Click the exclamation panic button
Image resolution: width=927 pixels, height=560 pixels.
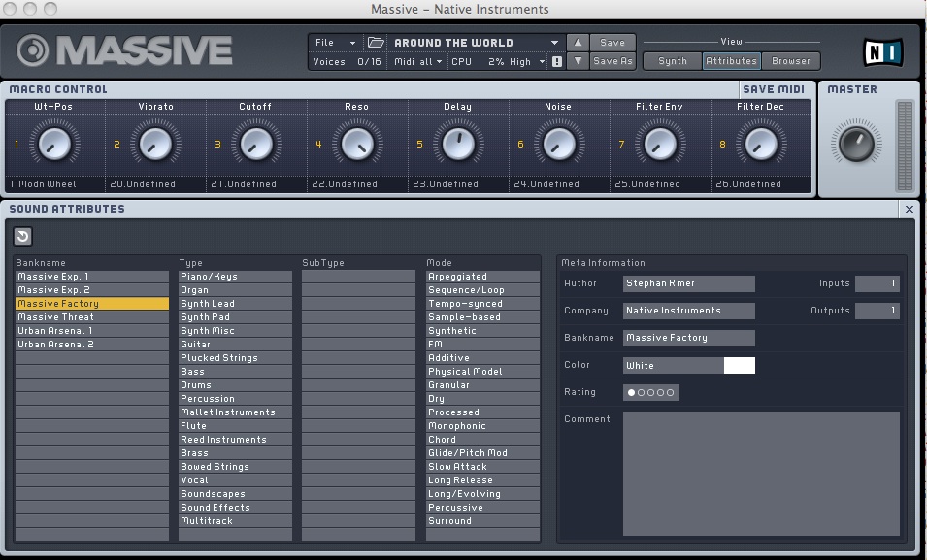click(557, 61)
